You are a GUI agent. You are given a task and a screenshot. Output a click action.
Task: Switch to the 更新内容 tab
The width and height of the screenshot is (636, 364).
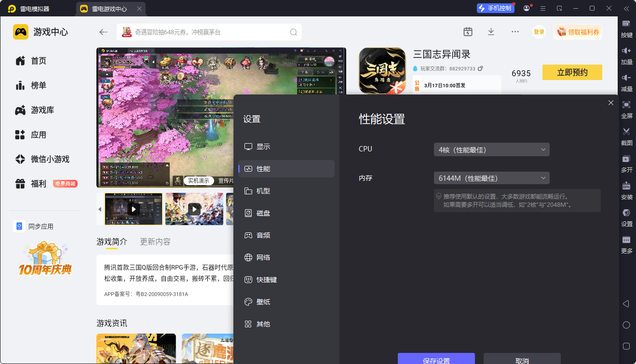[x=155, y=242]
